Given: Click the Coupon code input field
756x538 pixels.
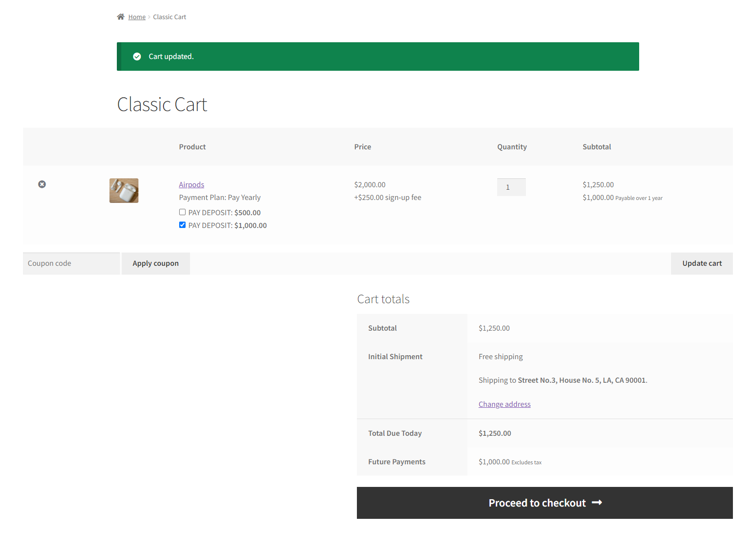Looking at the screenshot, I should coord(71,263).
